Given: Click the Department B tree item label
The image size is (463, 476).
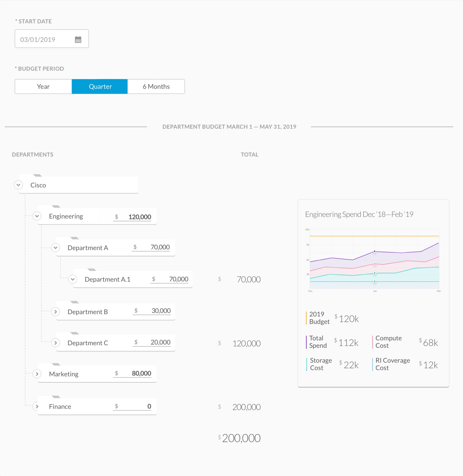Looking at the screenshot, I should click(87, 312).
